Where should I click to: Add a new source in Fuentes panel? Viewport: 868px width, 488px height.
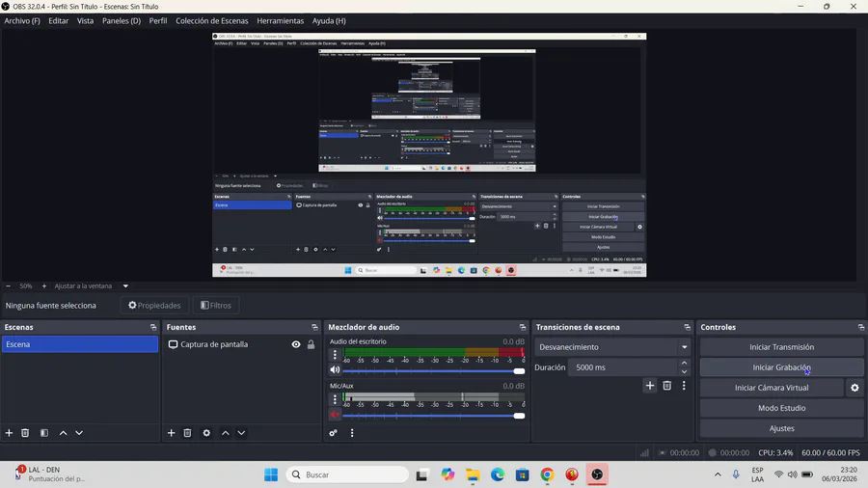click(x=171, y=433)
